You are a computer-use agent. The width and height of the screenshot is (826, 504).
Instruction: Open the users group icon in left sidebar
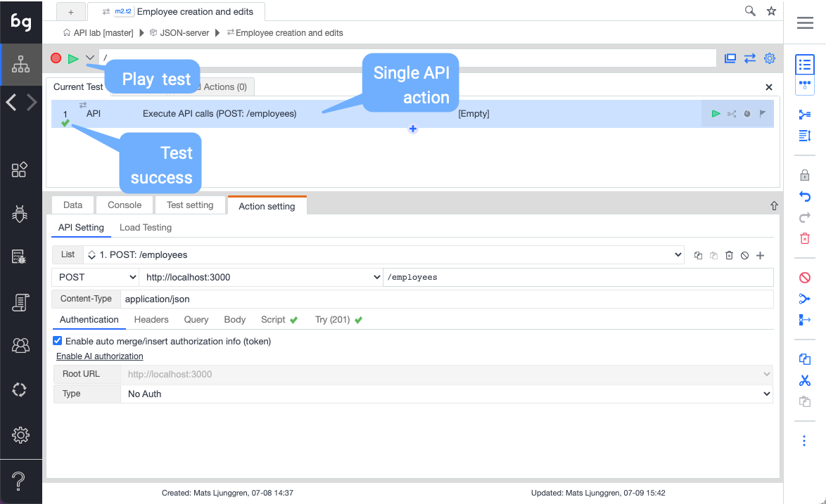tap(20, 345)
